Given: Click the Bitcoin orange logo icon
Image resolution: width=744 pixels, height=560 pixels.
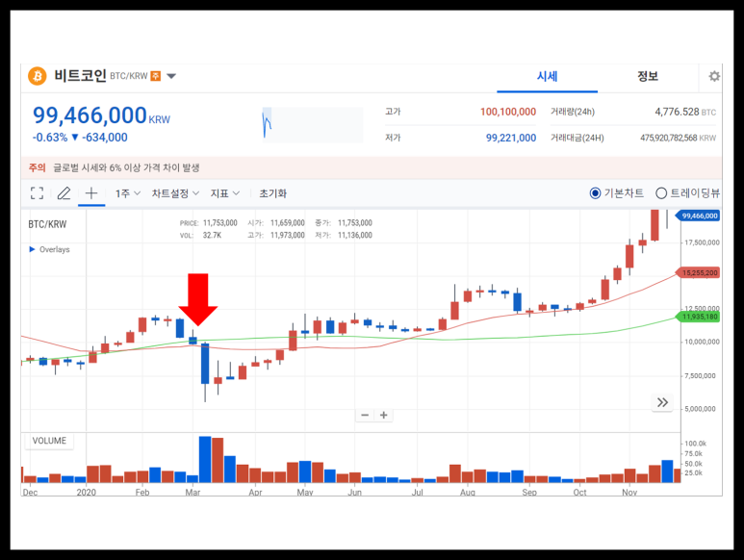Looking at the screenshot, I should click(38, 76).
